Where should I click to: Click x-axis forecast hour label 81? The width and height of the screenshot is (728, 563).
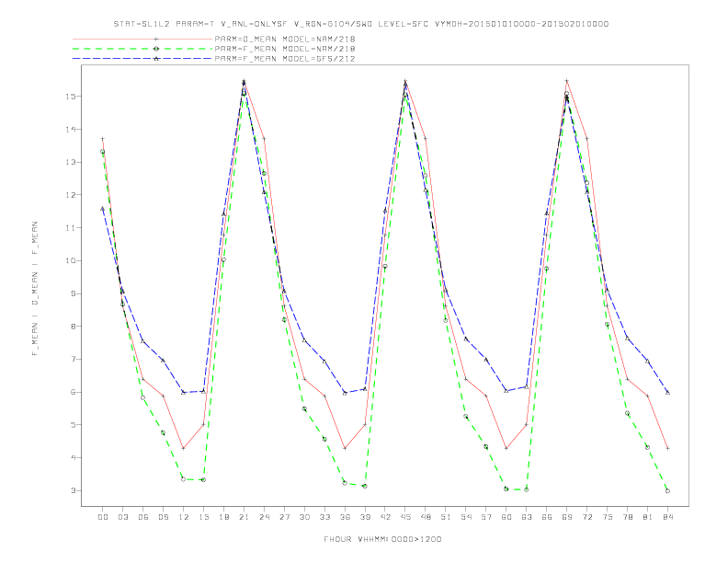click(x=648, y=517)
